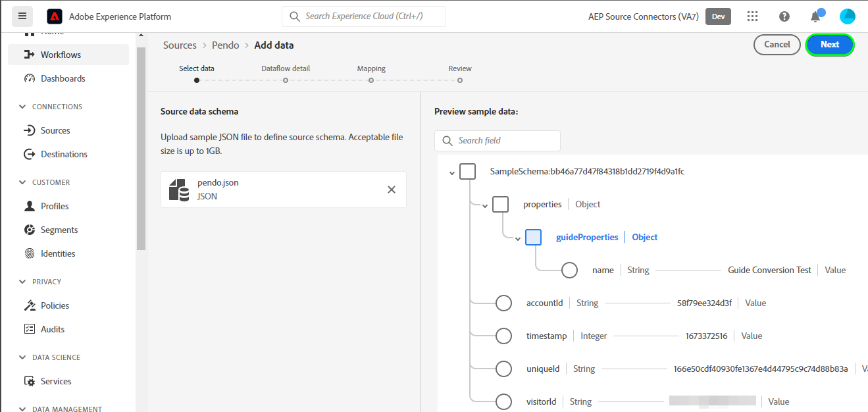Click the Next button
Viewport: 868px width, 412px height.
(829, 45)
